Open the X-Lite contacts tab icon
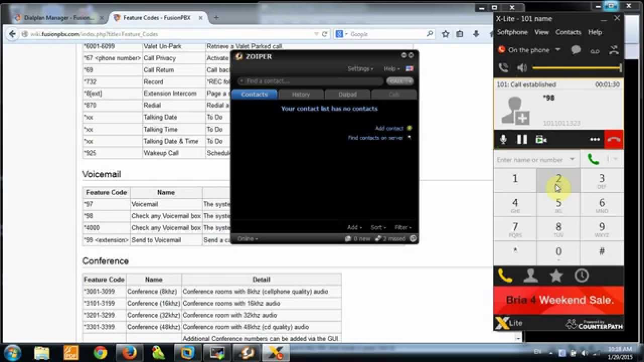644x362 pixels. pos(531,276)
